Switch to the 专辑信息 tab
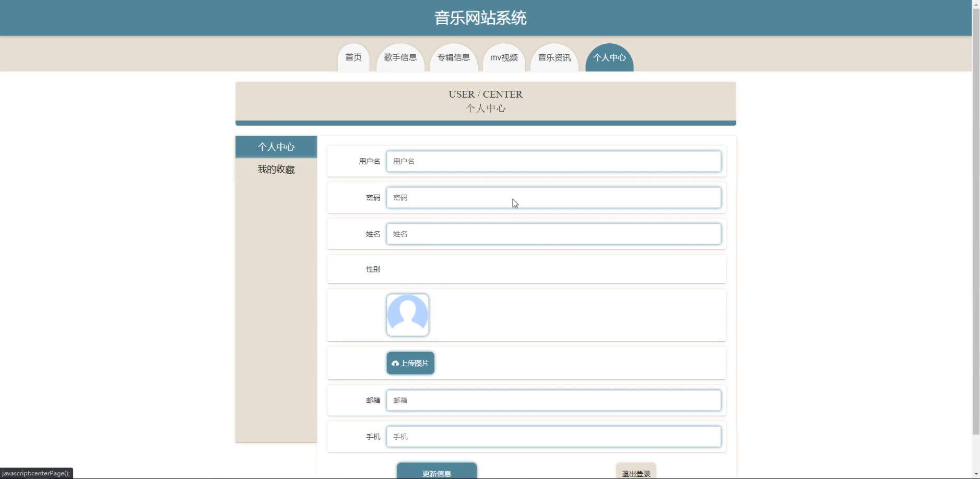Viewport: 980px width, 479px height. click(453, 57)
